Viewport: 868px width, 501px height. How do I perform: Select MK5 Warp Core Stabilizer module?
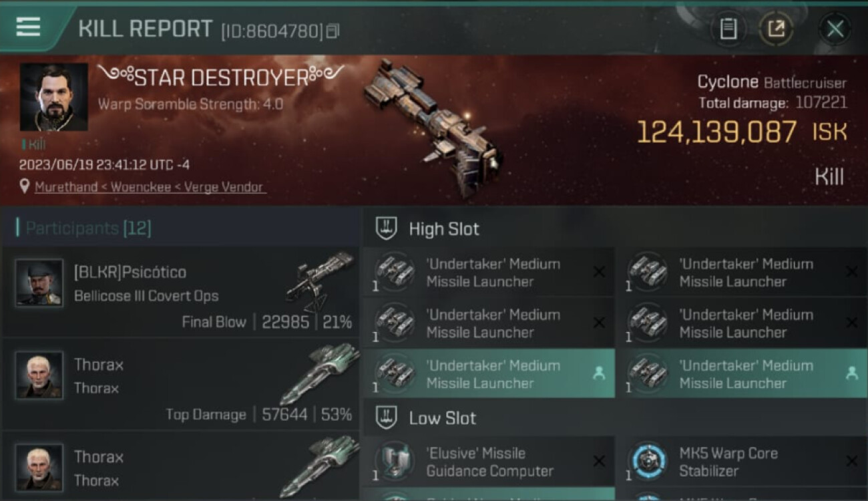[x=742, y=462]
